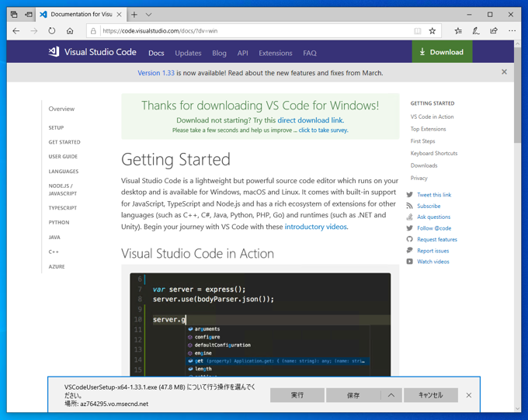The image size is (528, 420).
Task: Jump to First Steps section link
Action: point(422,141)
